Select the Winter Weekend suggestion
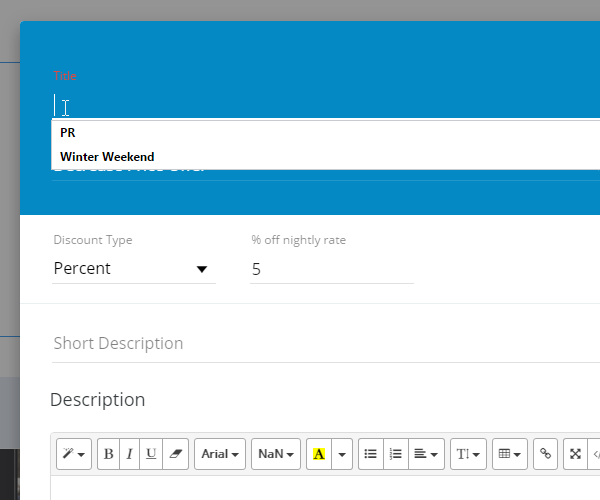This screenshot has width=600, height=500. (x=326, y=157)
